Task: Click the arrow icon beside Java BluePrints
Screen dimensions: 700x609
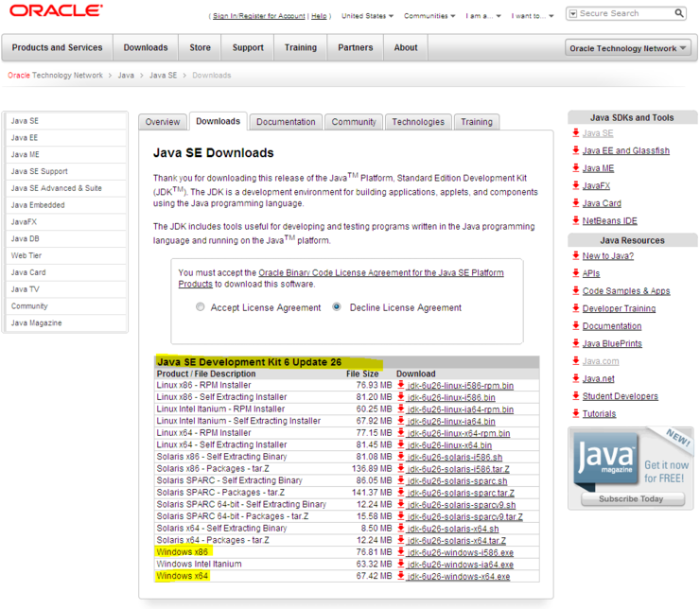Action: (576, 343)
